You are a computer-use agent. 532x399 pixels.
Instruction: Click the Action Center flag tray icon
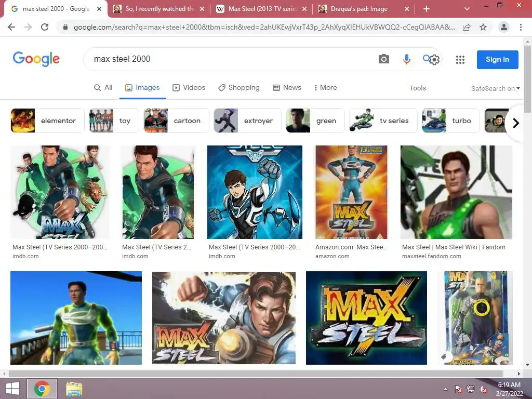[458, 389]
